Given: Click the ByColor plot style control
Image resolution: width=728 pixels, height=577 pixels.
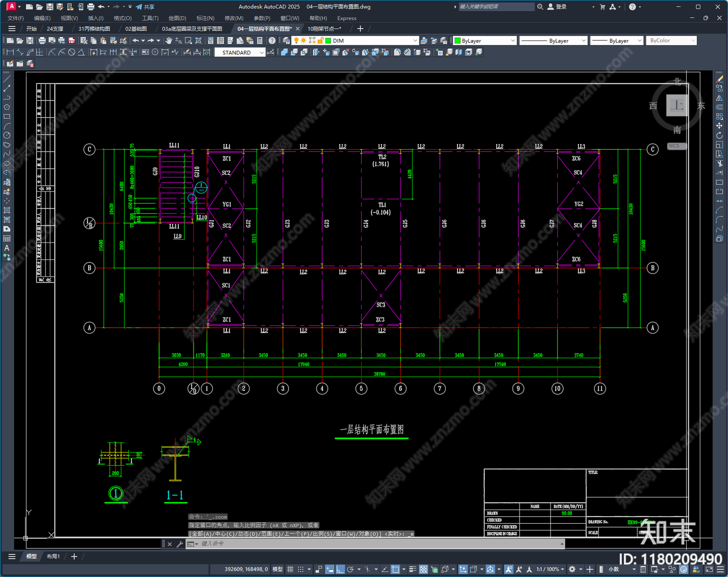Looking at the screenshot, I should point(671,40).
